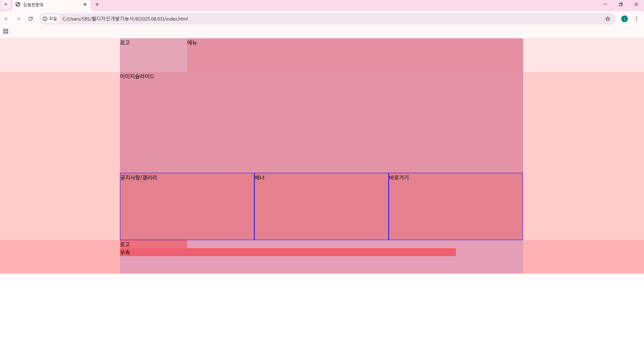Select the 강원천문대 browser tab
Image resolution: width=644 pixels, height=342 pixels.
click(51, 5)
